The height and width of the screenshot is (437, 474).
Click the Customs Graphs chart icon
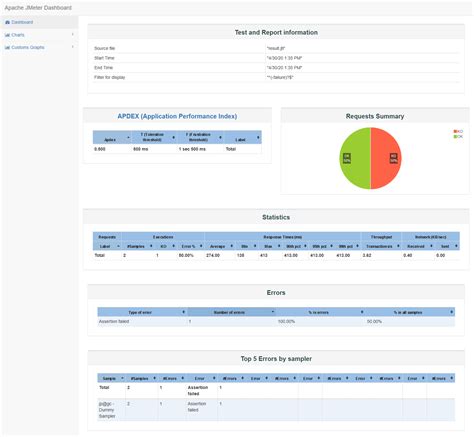coord(7,47)
